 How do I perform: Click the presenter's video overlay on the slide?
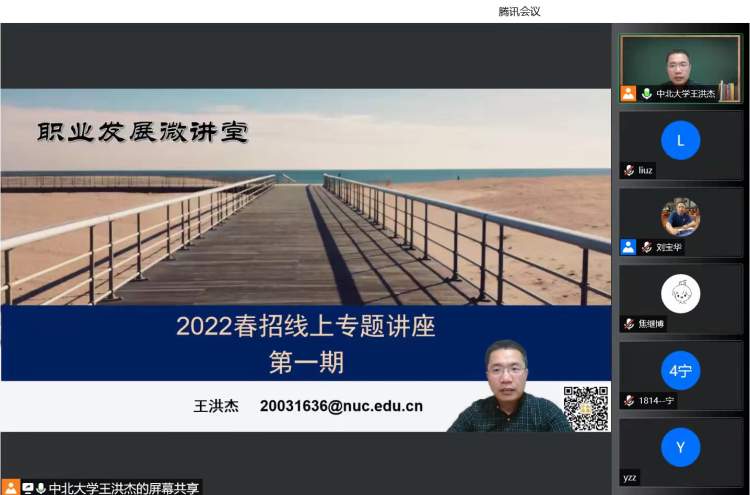click(507, 386)
